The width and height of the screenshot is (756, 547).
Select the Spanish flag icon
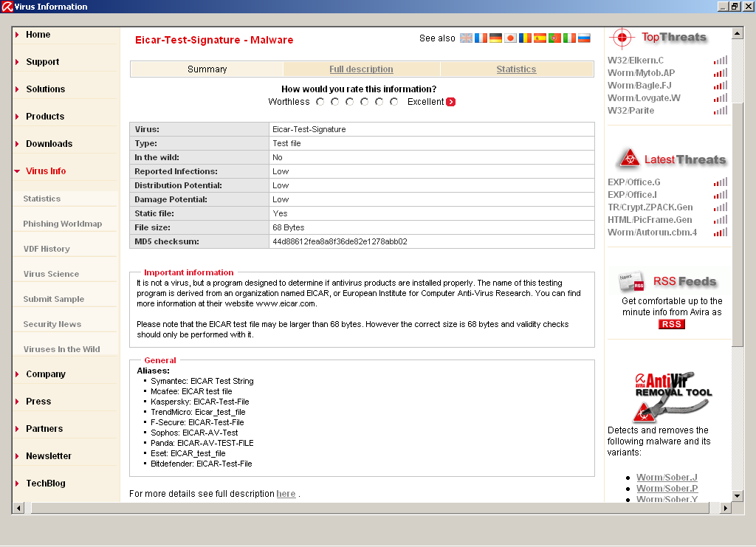click(540, 38)
